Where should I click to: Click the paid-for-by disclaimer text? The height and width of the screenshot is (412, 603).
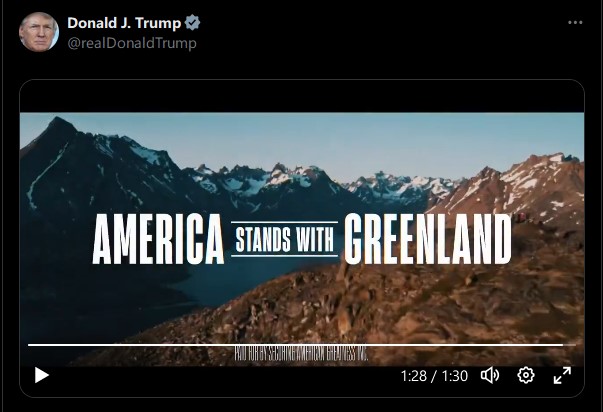point(301,354)
